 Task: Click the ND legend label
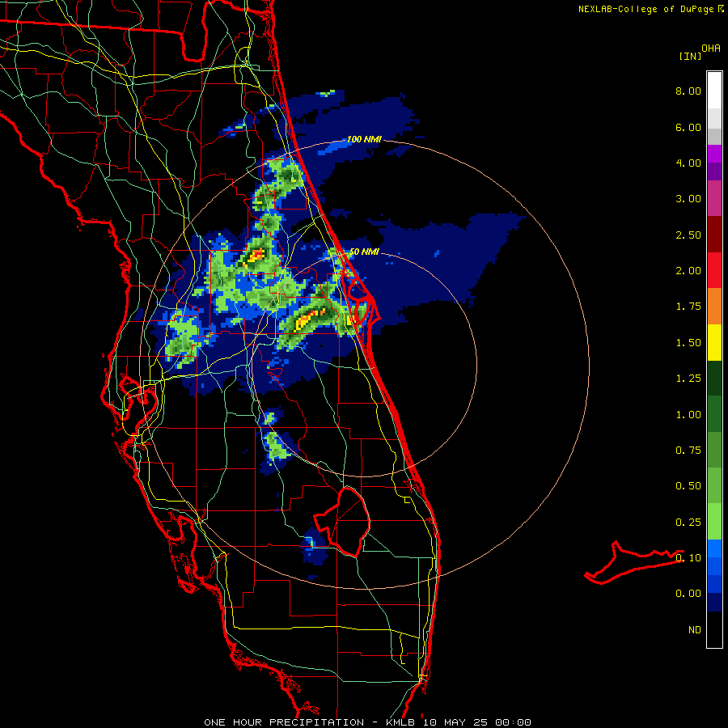(x=695, y=630)
